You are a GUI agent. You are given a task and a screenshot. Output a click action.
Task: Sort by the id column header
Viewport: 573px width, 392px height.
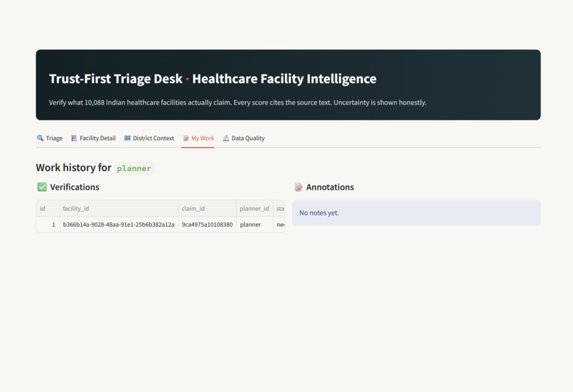[48, 208]
